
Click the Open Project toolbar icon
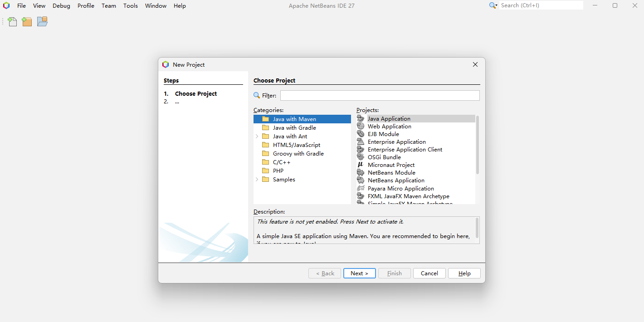[42, 21]
